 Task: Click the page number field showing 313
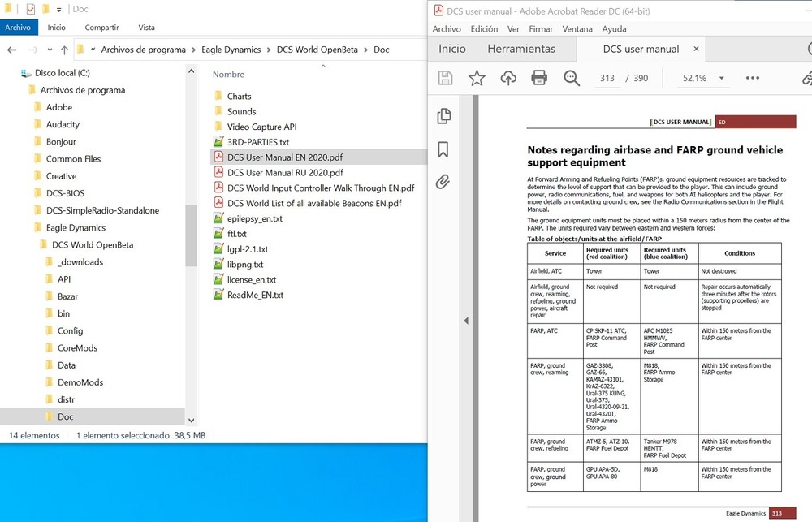607,78
